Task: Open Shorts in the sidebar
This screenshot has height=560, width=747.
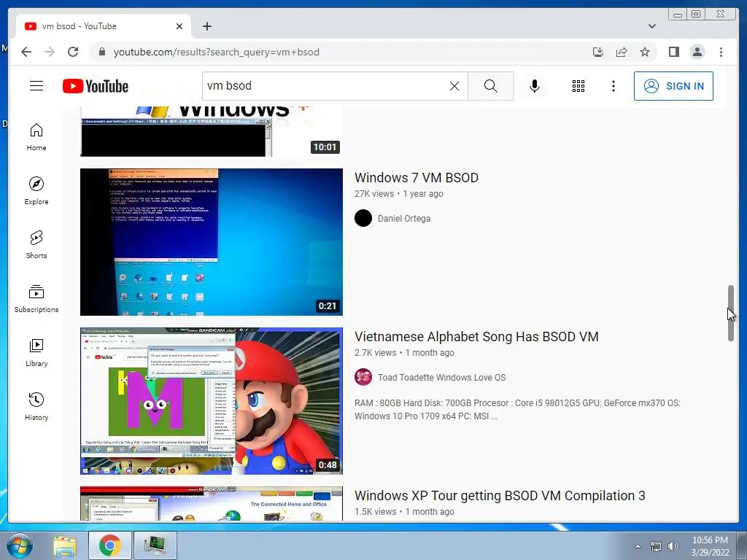Action: [36, 245]
